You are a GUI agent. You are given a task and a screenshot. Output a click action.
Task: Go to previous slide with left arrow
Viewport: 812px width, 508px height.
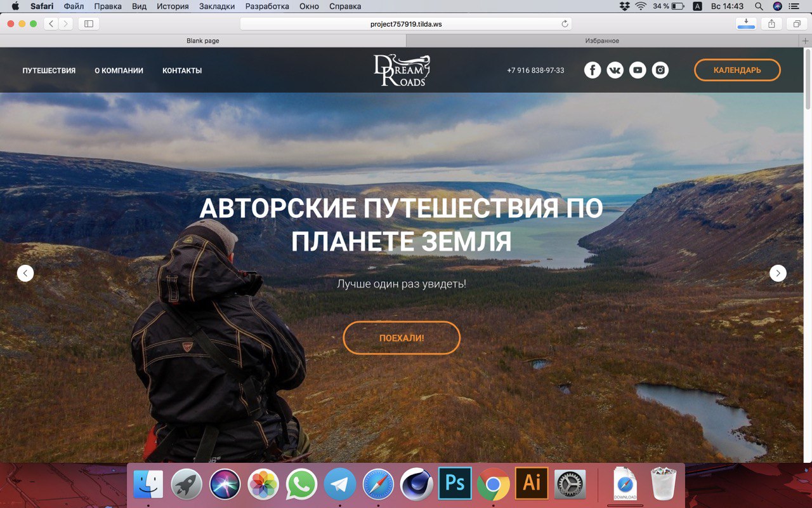(x=25, y=273)
